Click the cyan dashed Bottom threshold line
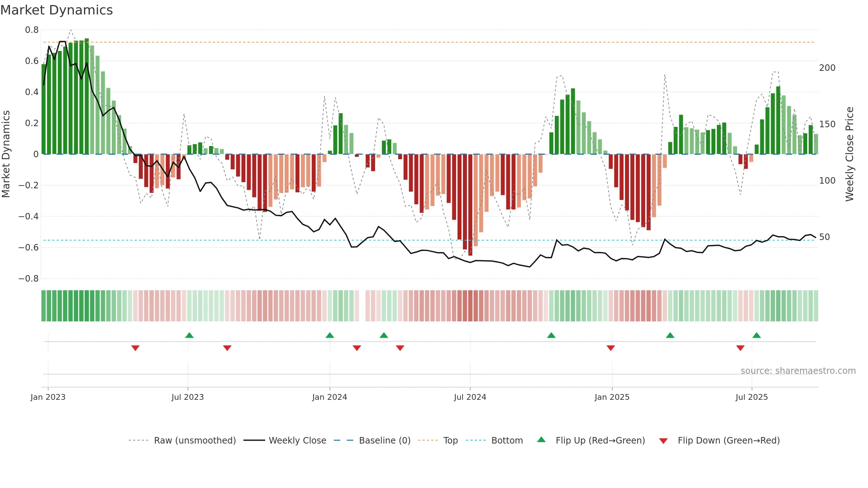This screenshot has height=488, width=868. click(x=429, y=240)
